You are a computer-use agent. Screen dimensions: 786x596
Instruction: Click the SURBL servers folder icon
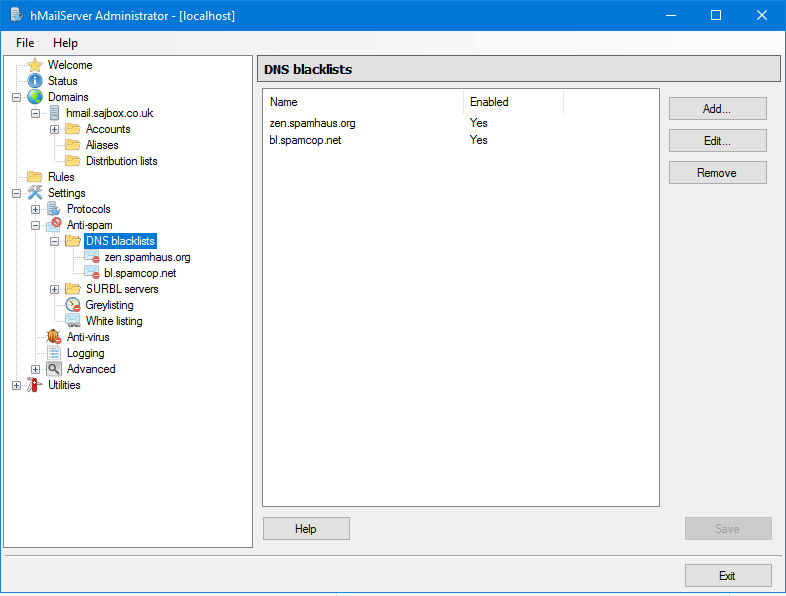click(73, 289)
